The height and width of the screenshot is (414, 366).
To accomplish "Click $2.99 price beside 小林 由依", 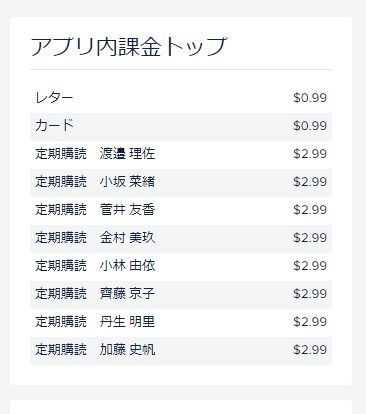I will 310,266.
